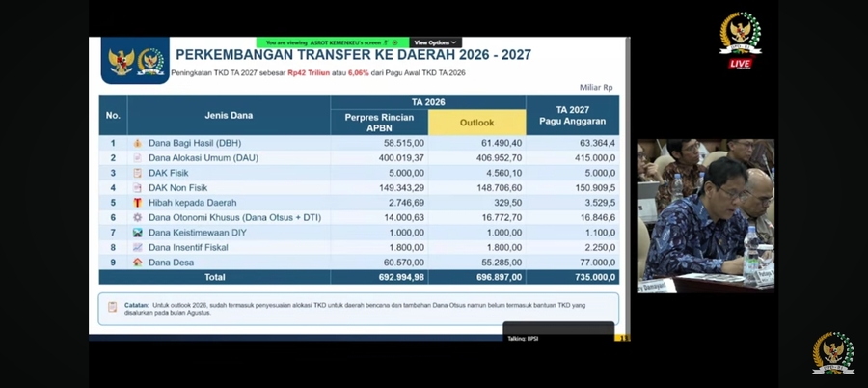Image resolution: width=868 pixels, height=388 pixels.
Task: Click the Perpres Rincian APBN column header
Action: [x=379, y=123]
